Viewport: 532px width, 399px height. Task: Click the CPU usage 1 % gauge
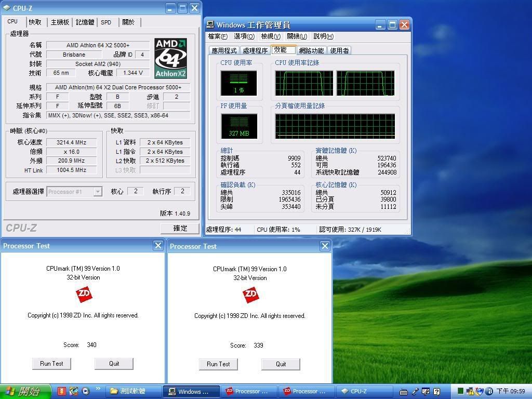238,83
